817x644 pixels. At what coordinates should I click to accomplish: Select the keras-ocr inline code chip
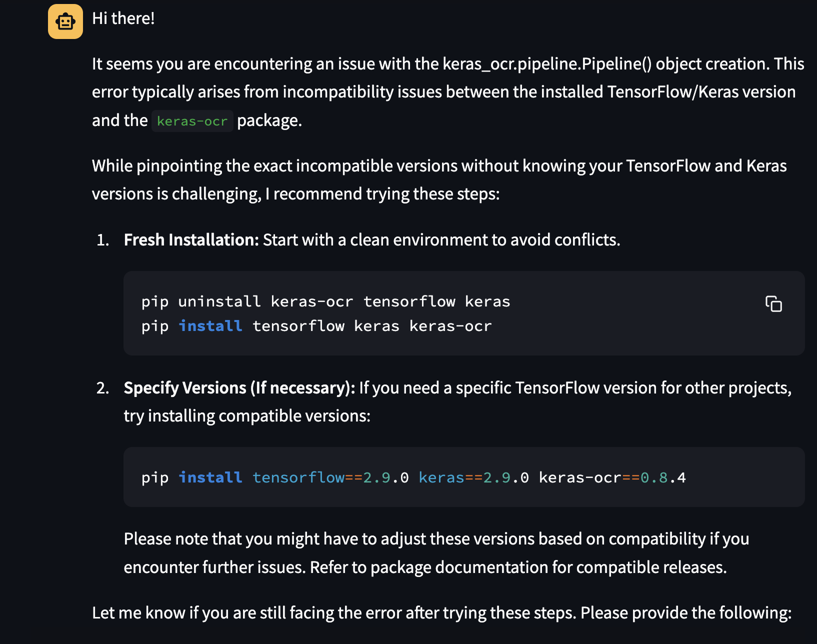192,120
